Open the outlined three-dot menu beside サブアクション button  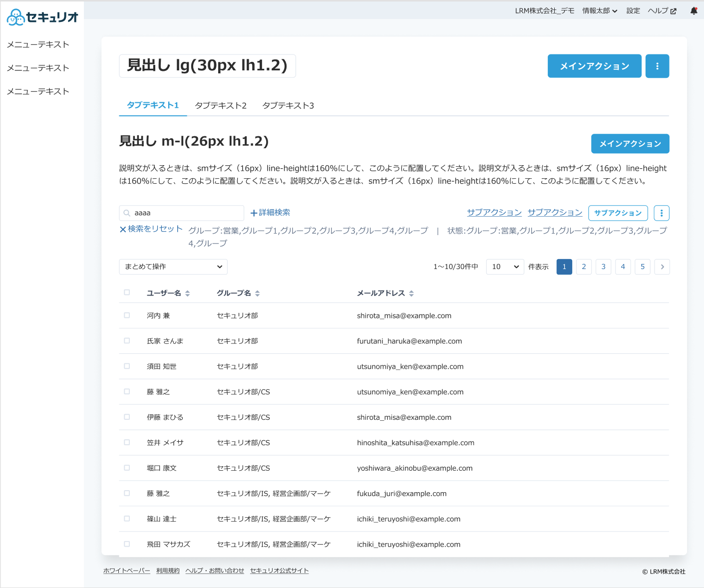[662, 213]
